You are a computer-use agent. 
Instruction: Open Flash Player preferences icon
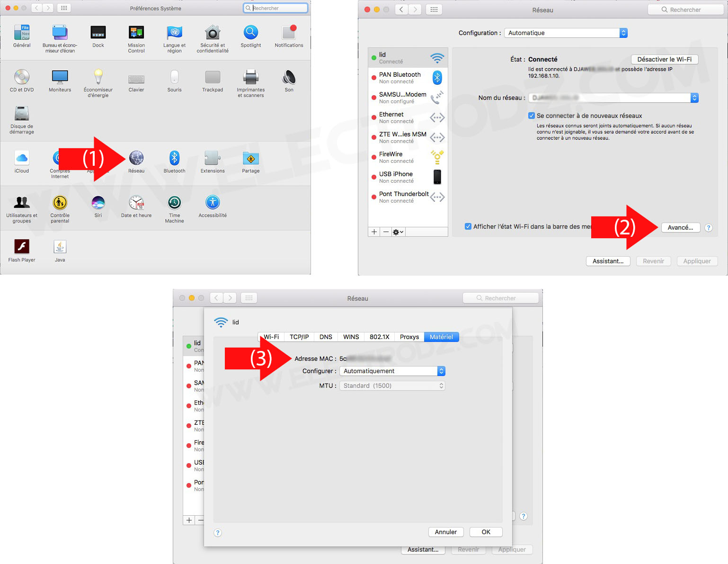(x=22, y=247)
